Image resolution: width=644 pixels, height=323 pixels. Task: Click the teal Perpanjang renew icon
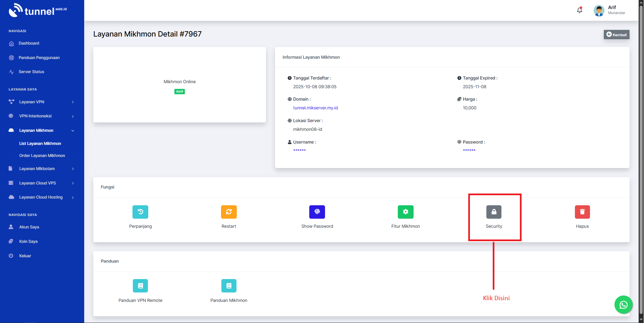tap(140, 212)
